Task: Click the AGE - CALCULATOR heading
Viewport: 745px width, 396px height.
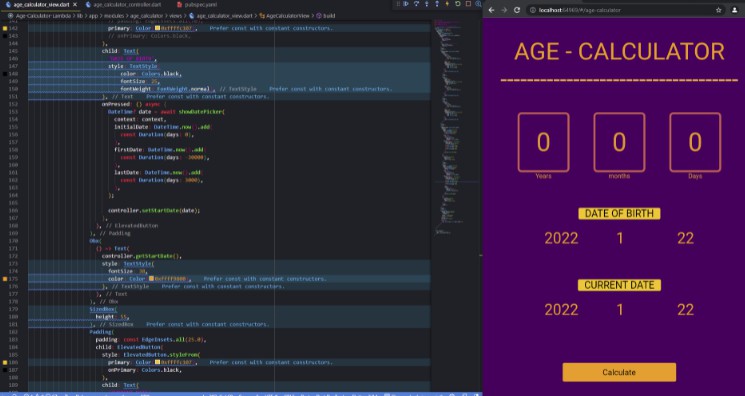Action: click(x=619, y=51)
